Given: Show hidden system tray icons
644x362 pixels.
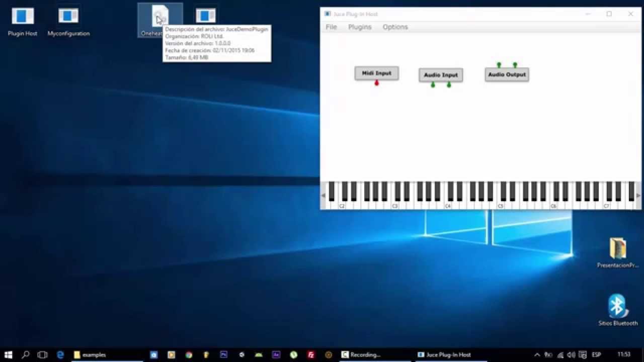Looking at the screenshot, I should pos(537,354).
